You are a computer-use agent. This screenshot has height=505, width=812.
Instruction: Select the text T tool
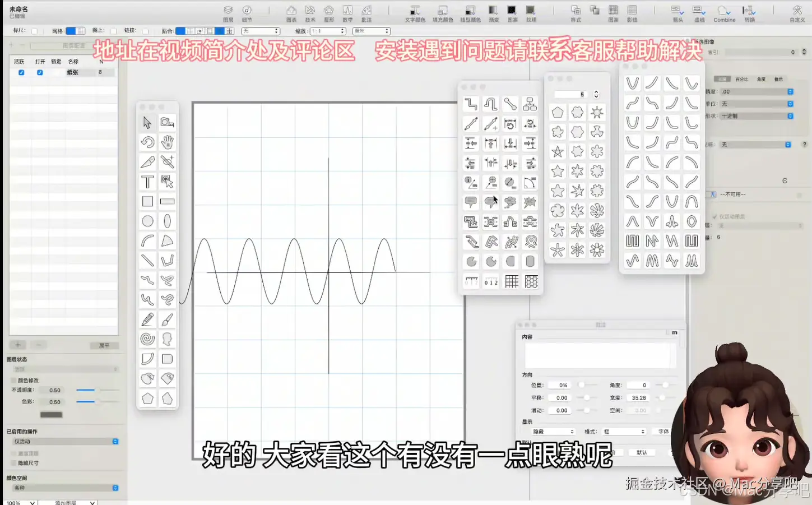point(147,182)
